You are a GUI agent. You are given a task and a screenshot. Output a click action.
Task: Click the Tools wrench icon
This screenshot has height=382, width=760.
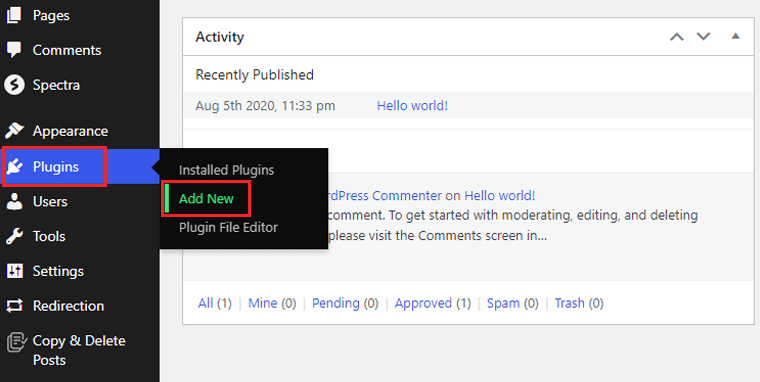point(15,236)
